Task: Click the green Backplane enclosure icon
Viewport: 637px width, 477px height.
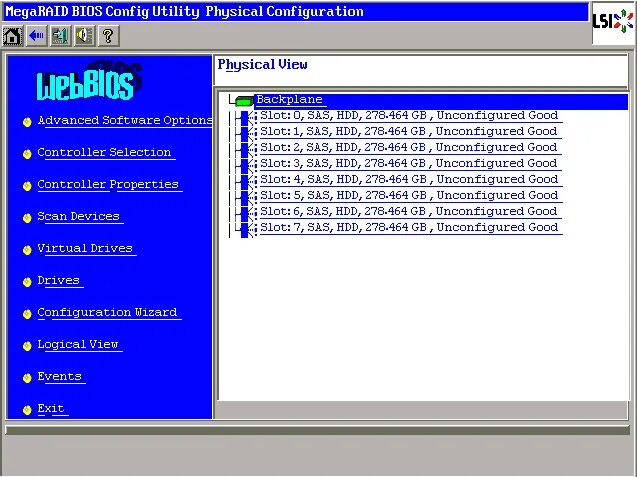Action: click(x=244, y=100)
